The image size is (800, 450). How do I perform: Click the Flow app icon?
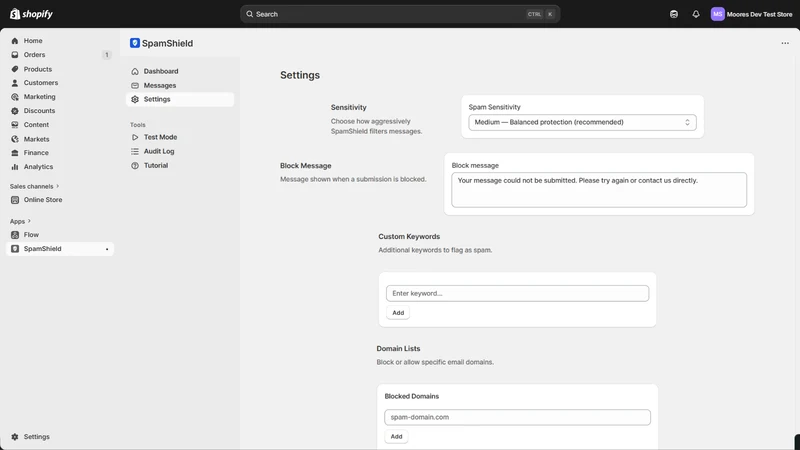(15, 235)
